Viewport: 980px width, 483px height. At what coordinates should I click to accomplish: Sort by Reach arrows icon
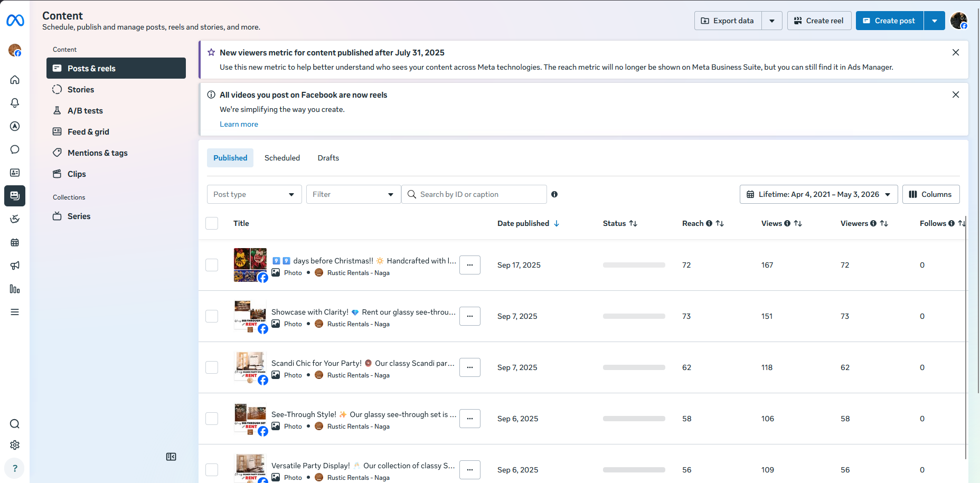720,223
